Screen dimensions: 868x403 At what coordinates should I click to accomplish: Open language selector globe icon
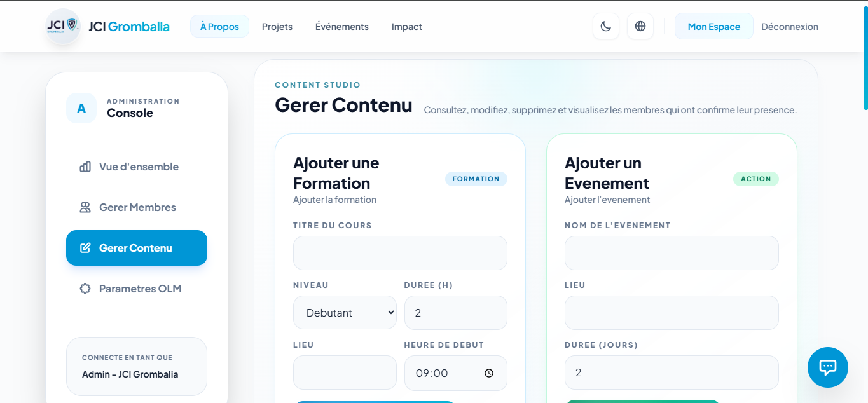tap(640, 27)
